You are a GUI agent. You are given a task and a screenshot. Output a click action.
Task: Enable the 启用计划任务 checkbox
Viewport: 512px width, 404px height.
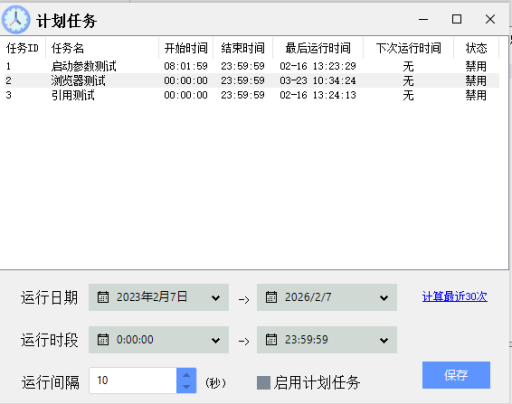click(263, 383)
